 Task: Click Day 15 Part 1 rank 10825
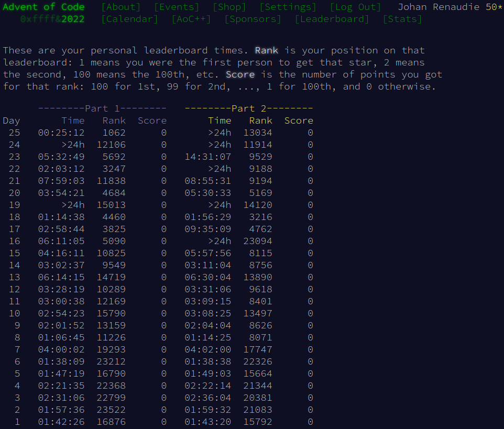(x=111, y=253)
